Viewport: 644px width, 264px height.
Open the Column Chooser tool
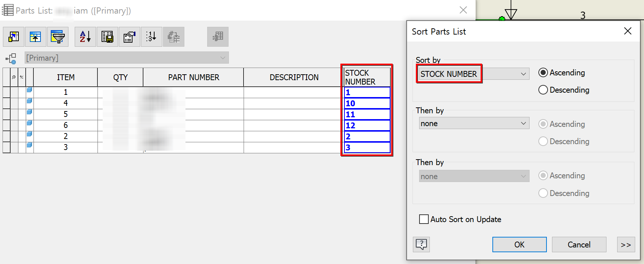[x=14, y=37]
